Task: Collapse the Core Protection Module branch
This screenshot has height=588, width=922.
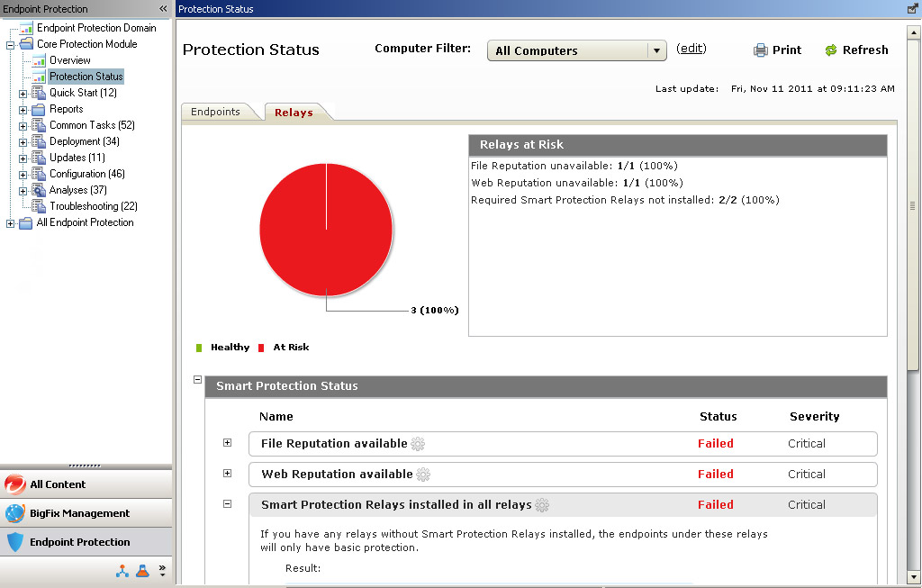Action: pos(8,43)
